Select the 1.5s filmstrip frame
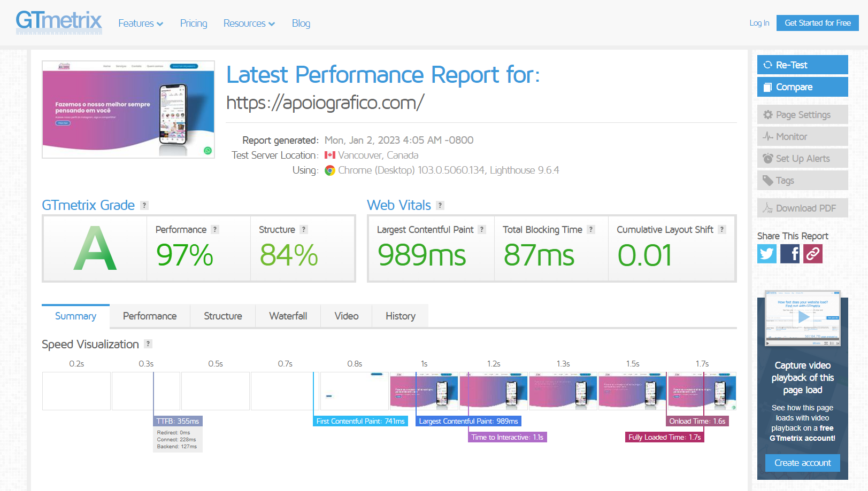 click(633, 391)
